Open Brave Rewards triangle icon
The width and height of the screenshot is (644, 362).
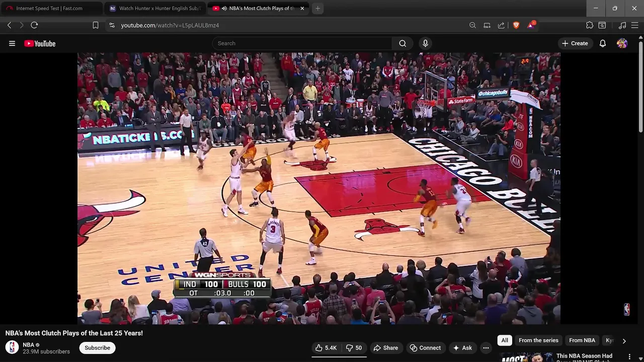531,25
